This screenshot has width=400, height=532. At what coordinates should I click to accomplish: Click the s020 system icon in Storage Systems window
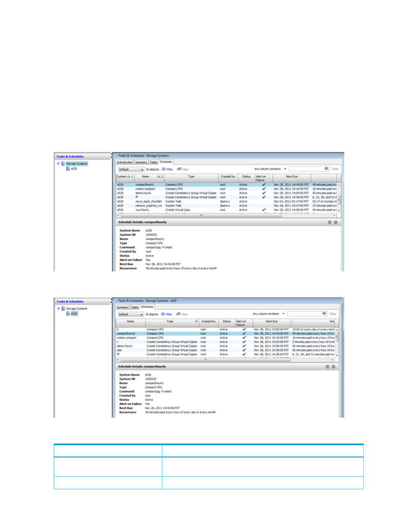[x=68, y=168]
